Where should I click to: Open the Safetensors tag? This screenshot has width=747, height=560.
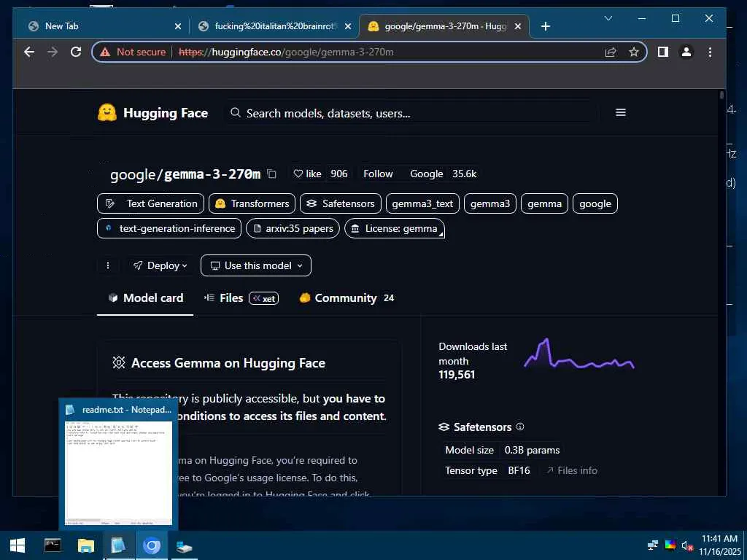[x=341, y=203]
